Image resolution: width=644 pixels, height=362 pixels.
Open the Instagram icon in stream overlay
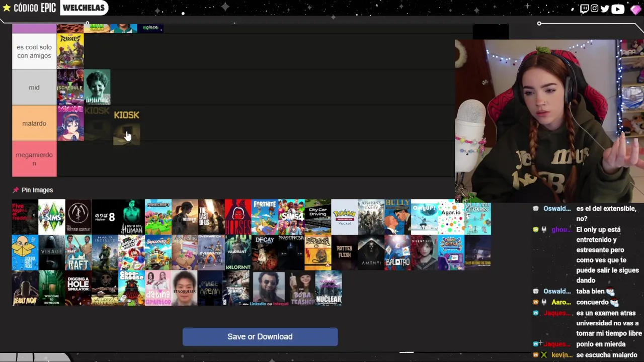coord(594,9)
